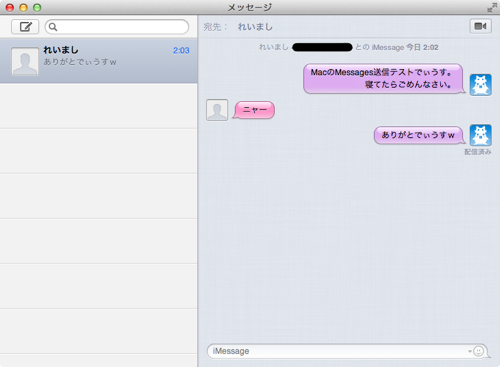
Task: Click the 宛先 label
Action: pyautogui.click(x=215, y=27)
